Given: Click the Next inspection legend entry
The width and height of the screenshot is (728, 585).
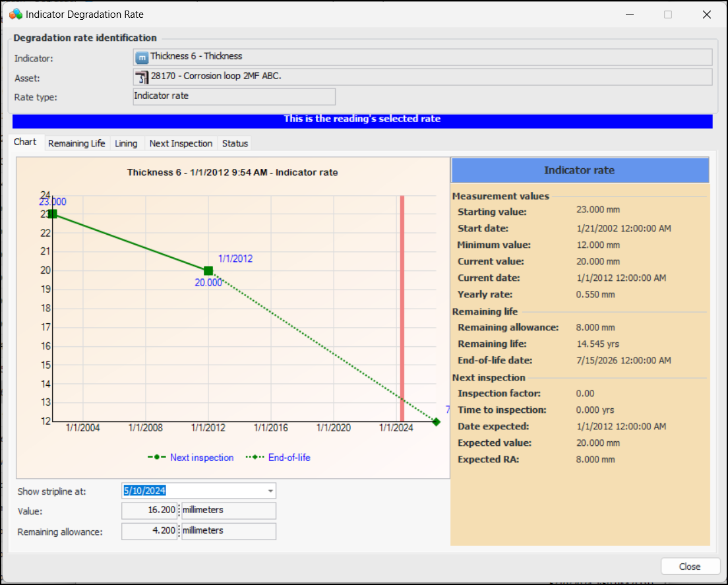Looking at the screenshot, I should [x=191, y=458].
